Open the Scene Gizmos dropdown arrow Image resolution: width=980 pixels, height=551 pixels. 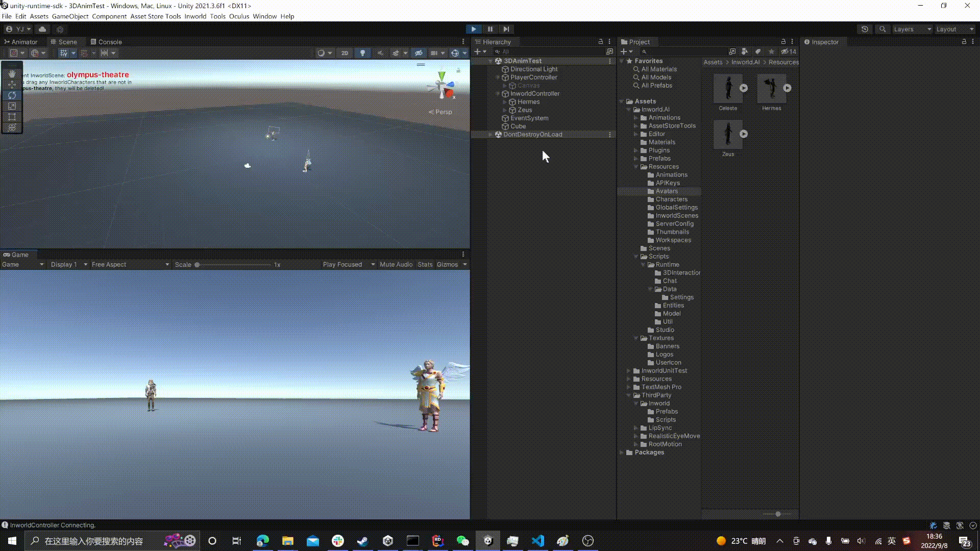coord(464,53)
